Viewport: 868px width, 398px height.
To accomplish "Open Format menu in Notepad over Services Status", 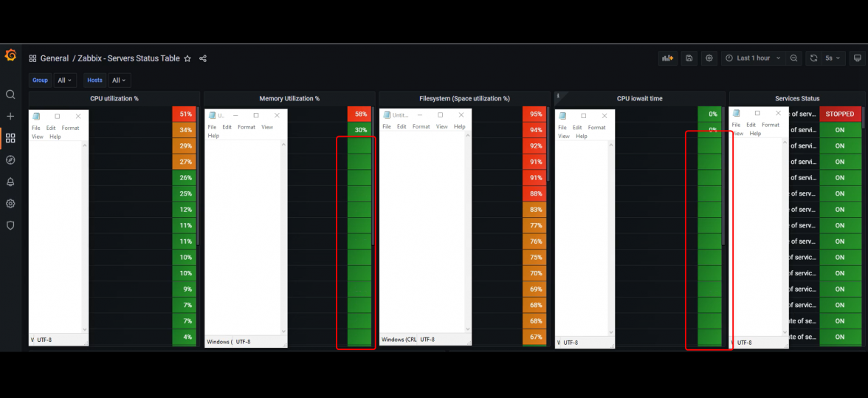I will point(771,125).
